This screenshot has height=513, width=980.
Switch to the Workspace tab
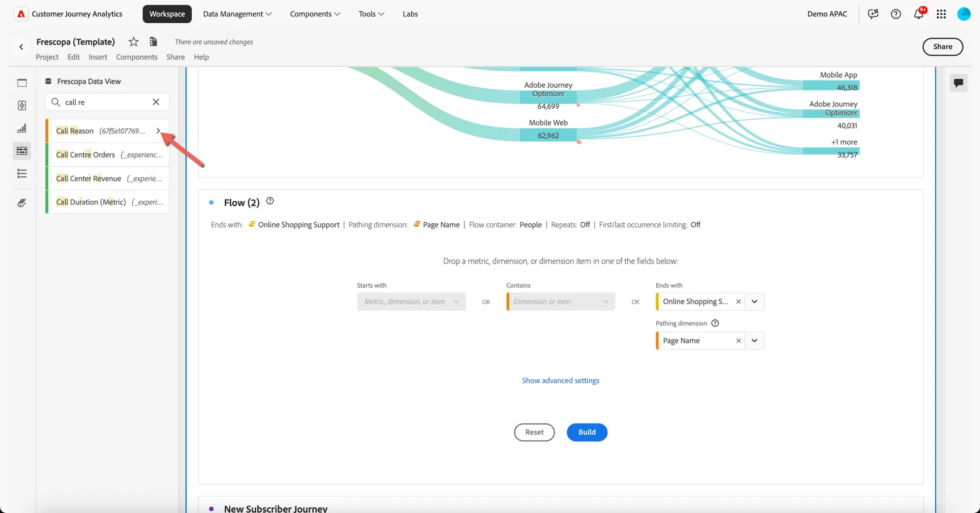point(167,14)
